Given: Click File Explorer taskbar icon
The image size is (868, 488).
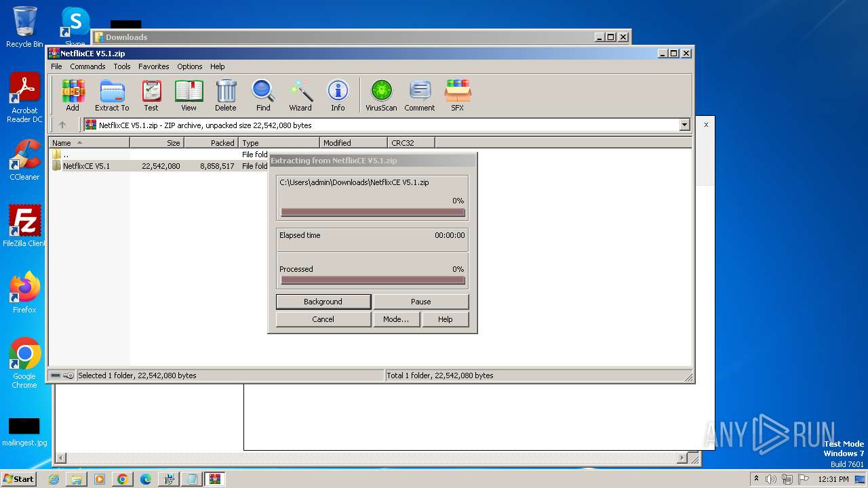Looking at the screenshot, I should pos(77,479).
